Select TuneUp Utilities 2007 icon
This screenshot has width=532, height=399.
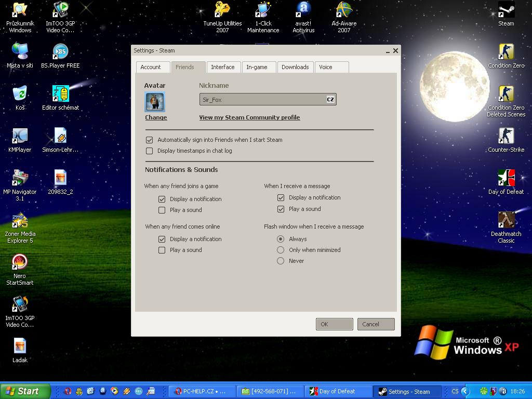pos(222,17)
